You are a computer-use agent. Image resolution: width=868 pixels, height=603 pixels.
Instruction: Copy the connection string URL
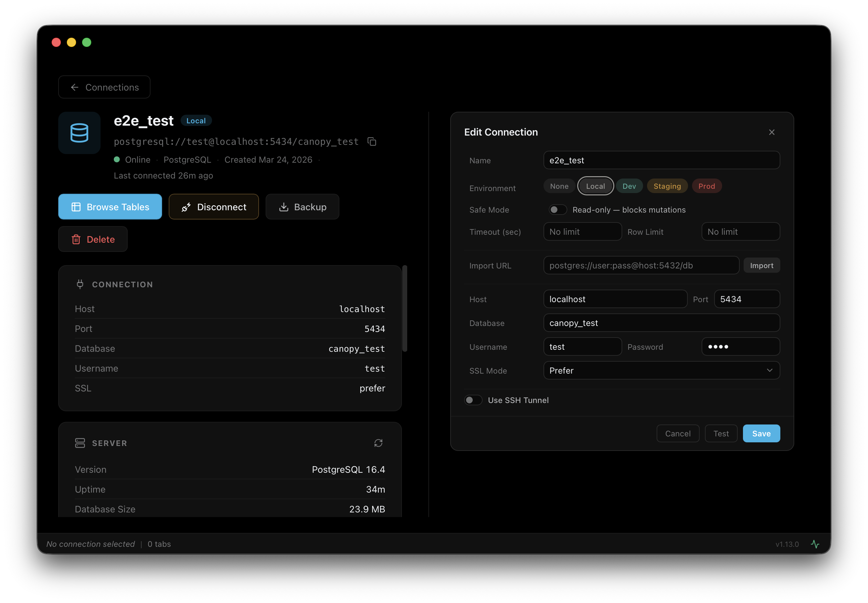[x=372, y=142]
